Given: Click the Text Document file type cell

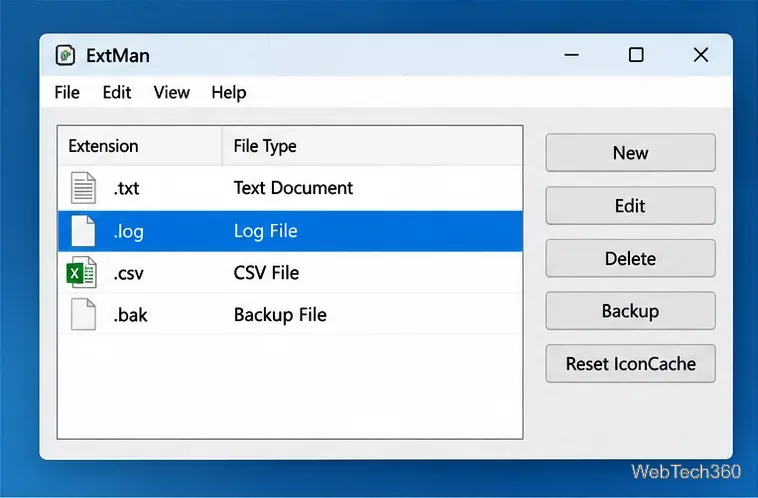Looking at the screenshot, I should pyautogui.click(x=293, y=188).
